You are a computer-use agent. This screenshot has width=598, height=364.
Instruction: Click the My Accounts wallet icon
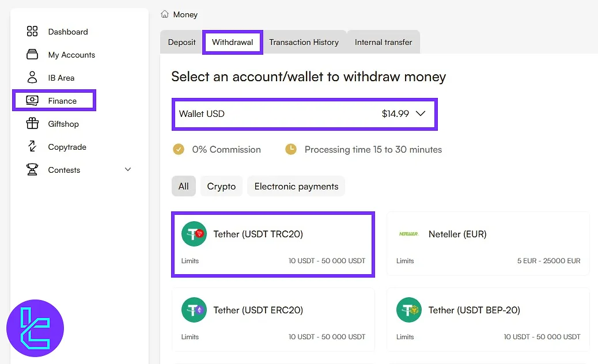(32, 55)
